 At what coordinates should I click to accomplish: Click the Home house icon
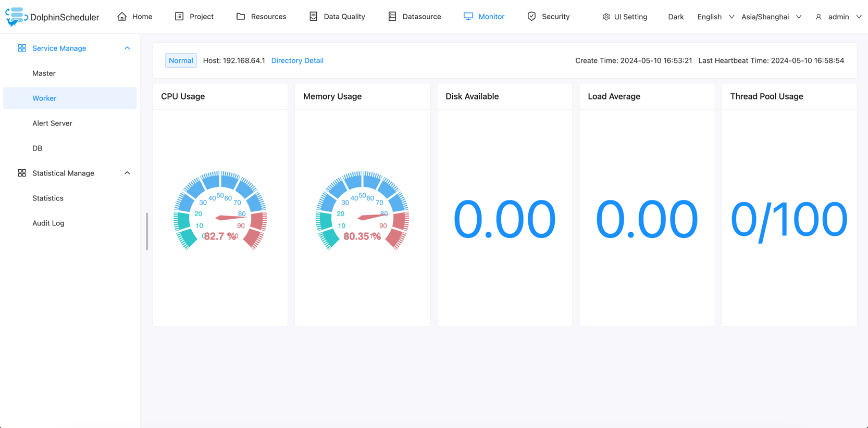(x=122, y=17)
